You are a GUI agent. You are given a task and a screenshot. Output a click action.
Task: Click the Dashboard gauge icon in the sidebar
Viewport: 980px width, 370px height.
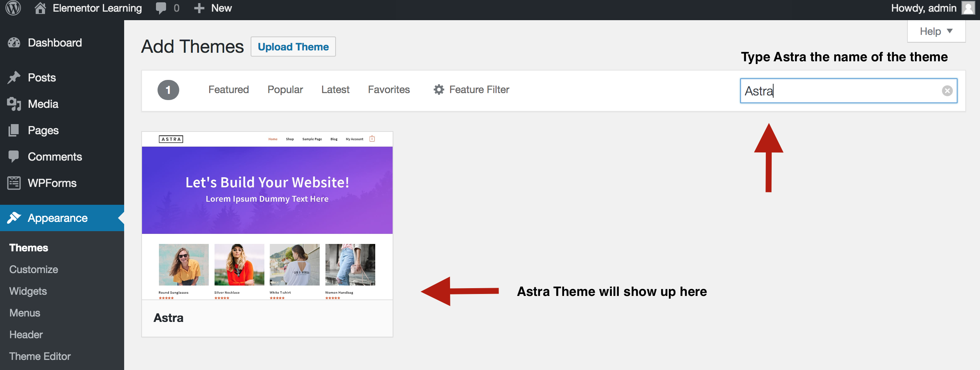pyautogui.click(x=14, y=43)
